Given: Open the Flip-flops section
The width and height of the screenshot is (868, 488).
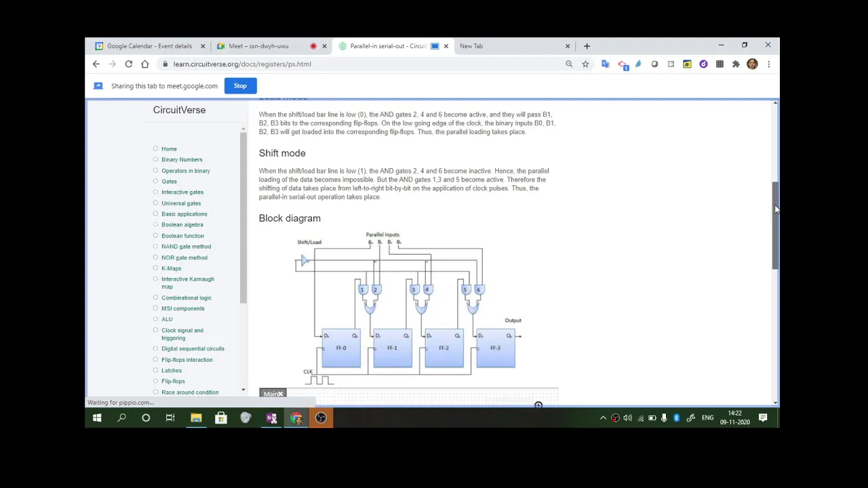Looking at the screenshot, I should pos(173,381).
